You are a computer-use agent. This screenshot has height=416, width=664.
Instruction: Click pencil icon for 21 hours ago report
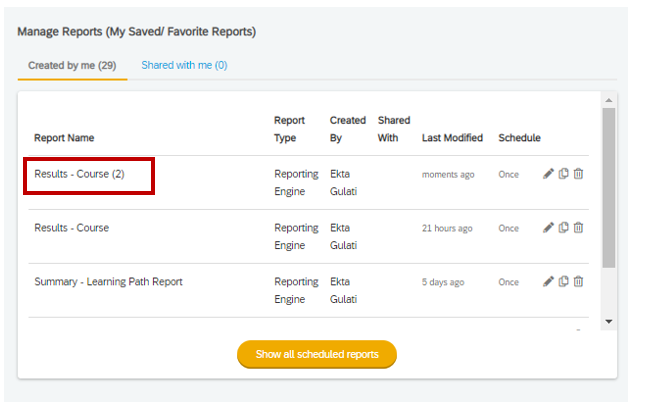[x=548, y=227]
